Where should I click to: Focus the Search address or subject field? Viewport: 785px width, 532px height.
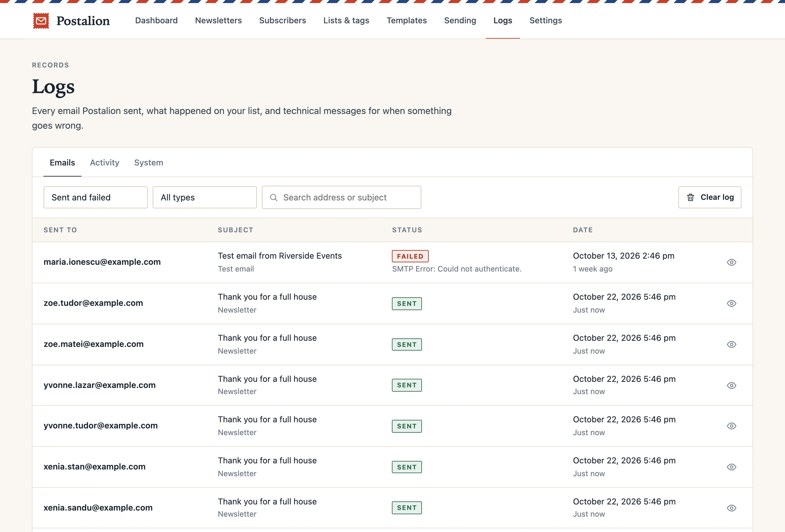point(342,197)
